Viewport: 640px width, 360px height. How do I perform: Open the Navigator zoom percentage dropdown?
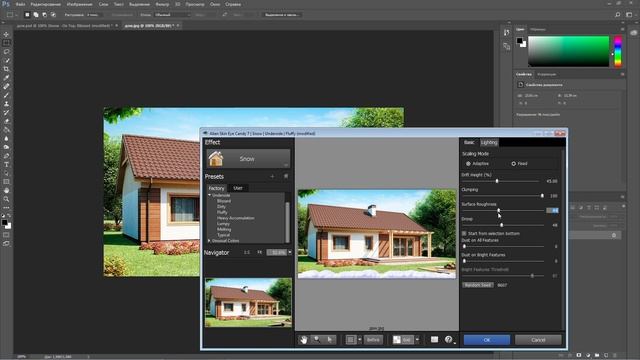290,253
